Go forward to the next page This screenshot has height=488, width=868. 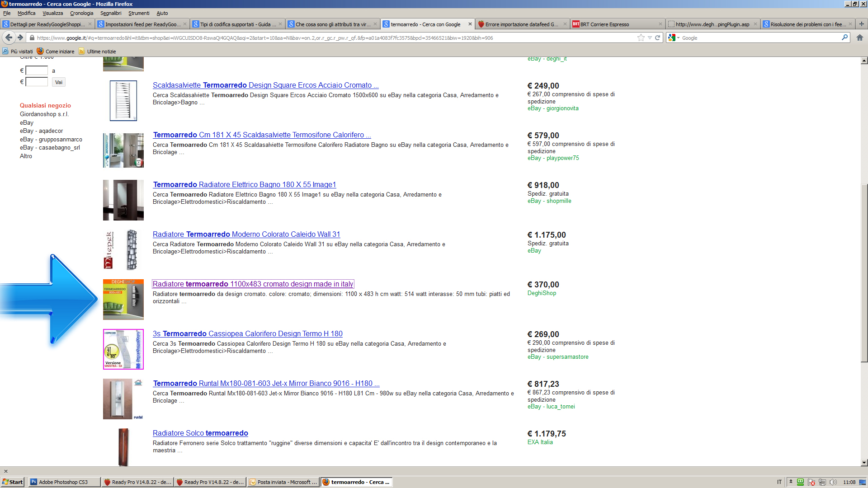coord(20,38)
